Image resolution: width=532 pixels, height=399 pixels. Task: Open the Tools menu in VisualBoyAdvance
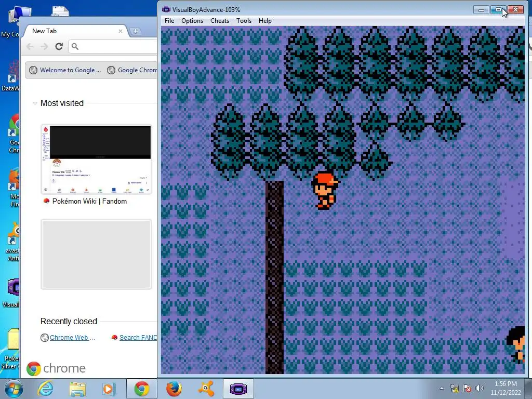(x=244, y=21)
